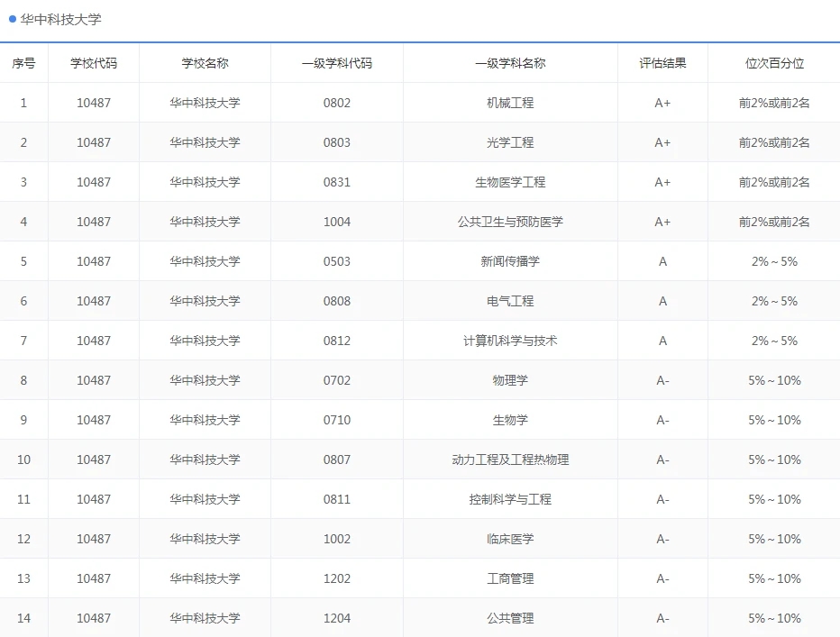Select the 新闻传播学 subject cell
The height and width of the screenshot is (637, 840).
(510, 261)
